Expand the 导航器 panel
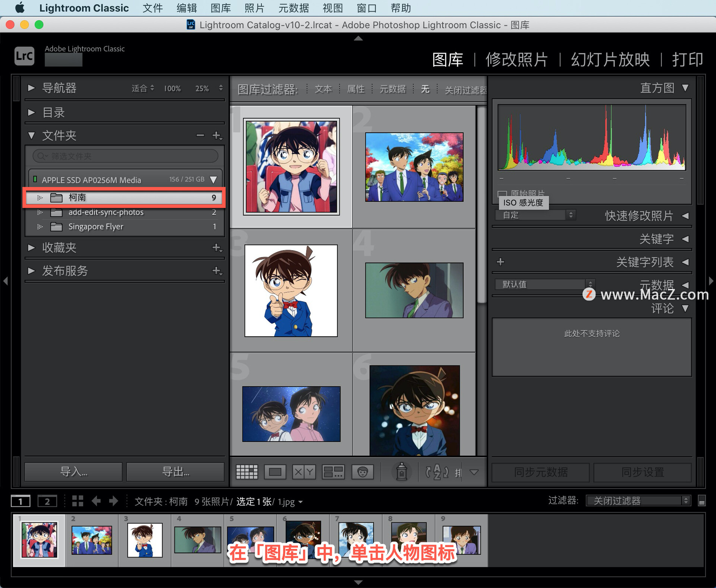 (x=32, y=88)
